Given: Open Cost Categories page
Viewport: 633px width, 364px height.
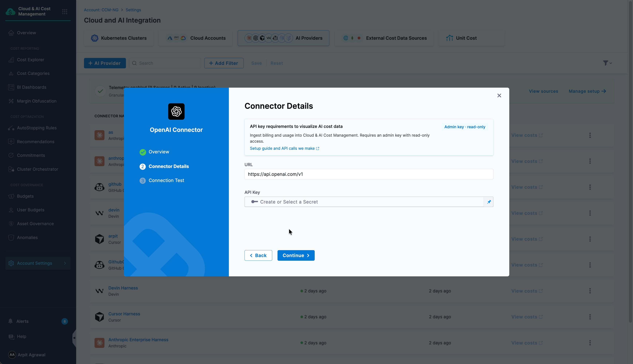Looking at the screenshot, I should pos(33,73).
